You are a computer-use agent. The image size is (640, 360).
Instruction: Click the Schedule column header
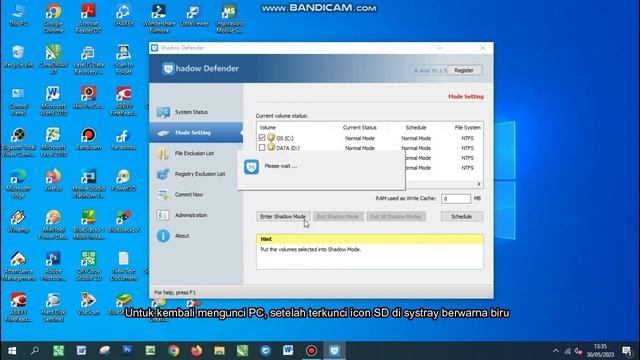[x=416, y=127]
